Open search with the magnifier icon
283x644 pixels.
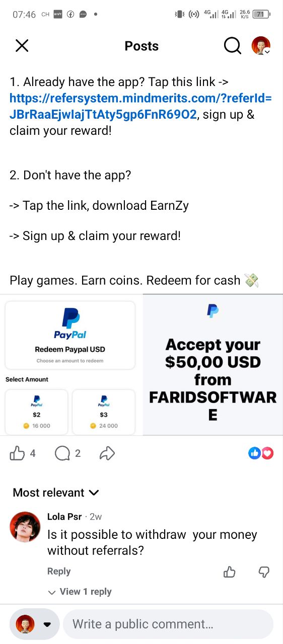pos(232,46)
